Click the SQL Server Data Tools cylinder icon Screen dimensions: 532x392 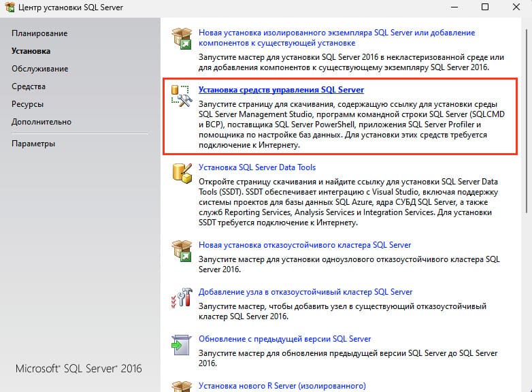[182, 173]
